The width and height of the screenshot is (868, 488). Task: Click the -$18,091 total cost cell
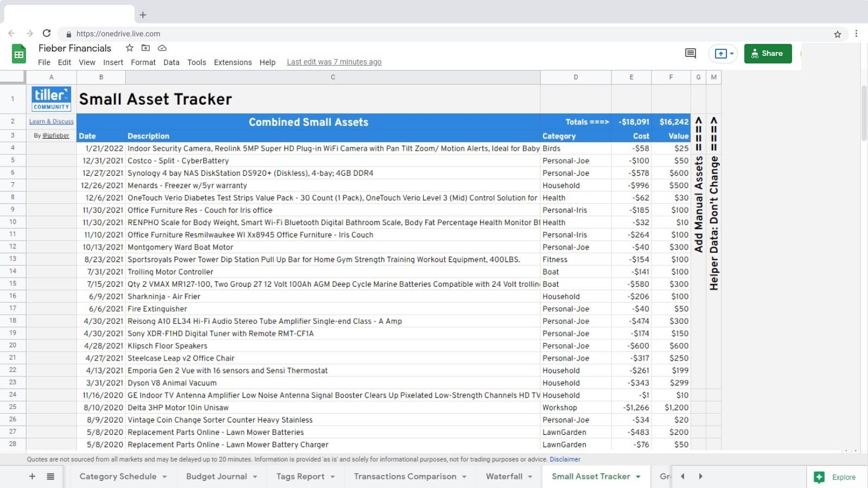(631, 121)
